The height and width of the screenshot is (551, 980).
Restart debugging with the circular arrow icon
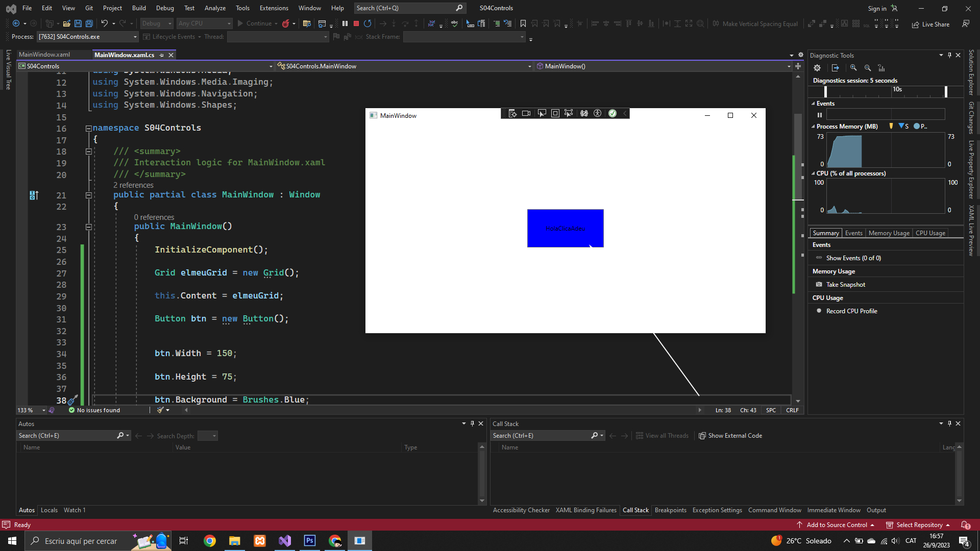[x=367, y=23]
